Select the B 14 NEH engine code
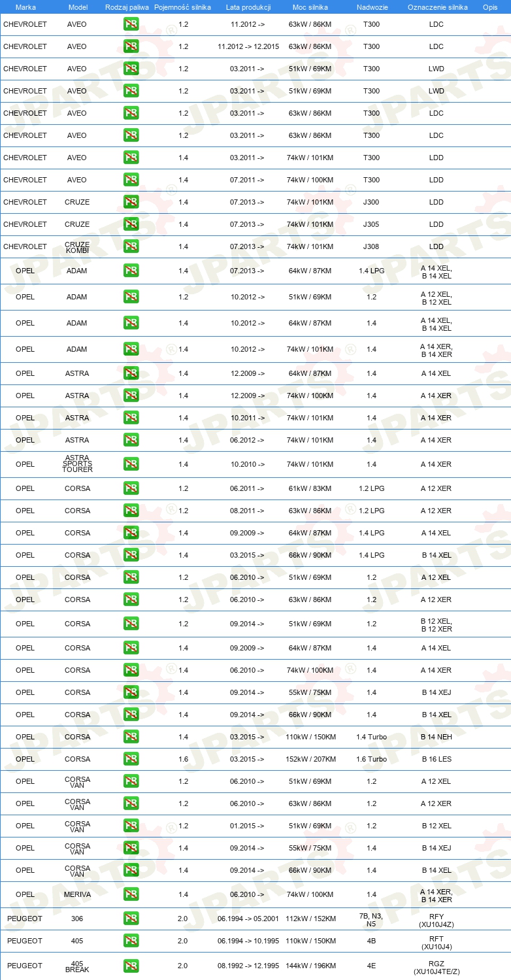 point(437,737)
